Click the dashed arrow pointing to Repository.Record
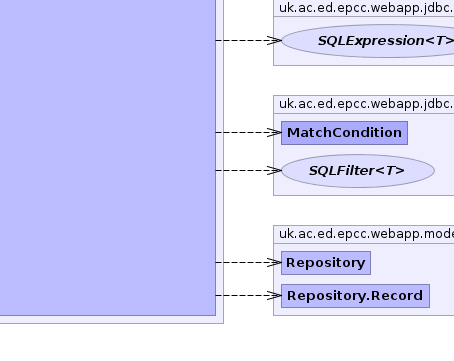This screenshot has height=361, width=454. click(249, 295)
